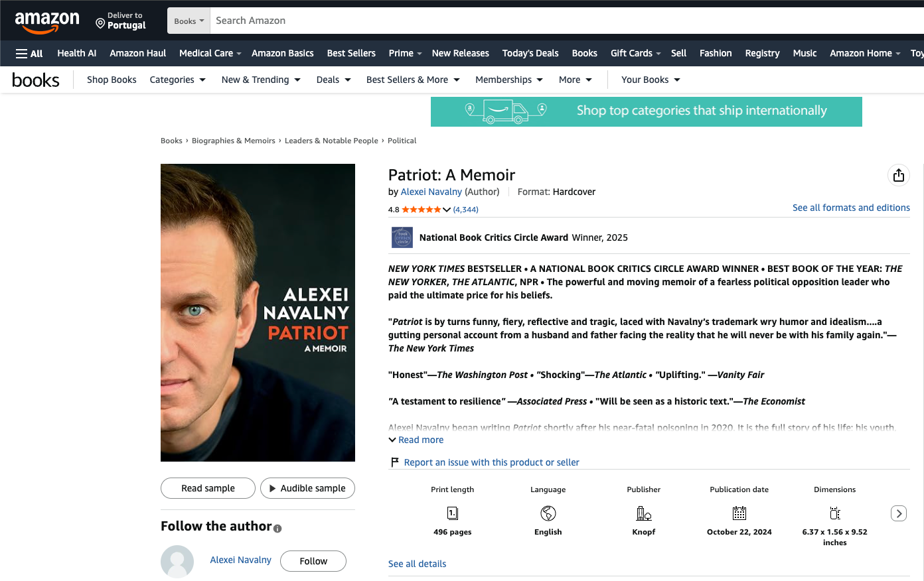Go to Music
Screen dimensions: 924x581
coord(805,53)
